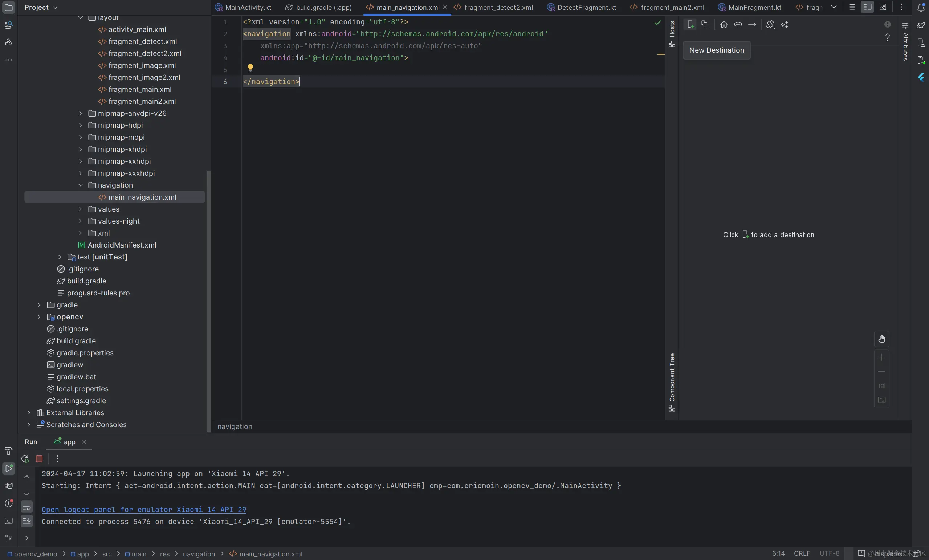The height and width of the screenshot is (560, 929).
Task: Open Run toolbar more options menu
Action: click(57, 459)
